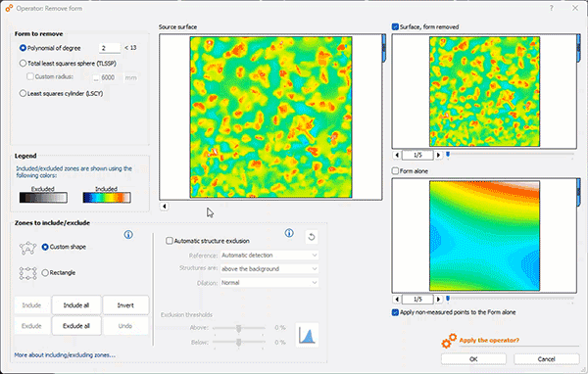The width and height of the screenshot is (588, 374).
Task: Click the custom radius value field
Action: 108,77
